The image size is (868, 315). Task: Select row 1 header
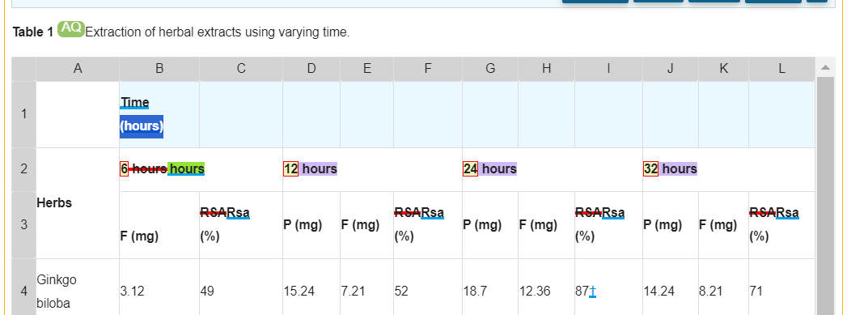23,114
